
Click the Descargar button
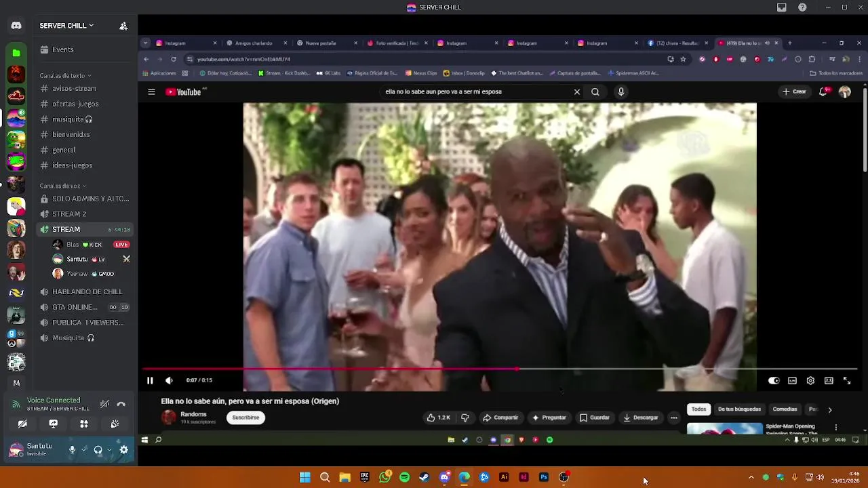(x=640, y=418)
